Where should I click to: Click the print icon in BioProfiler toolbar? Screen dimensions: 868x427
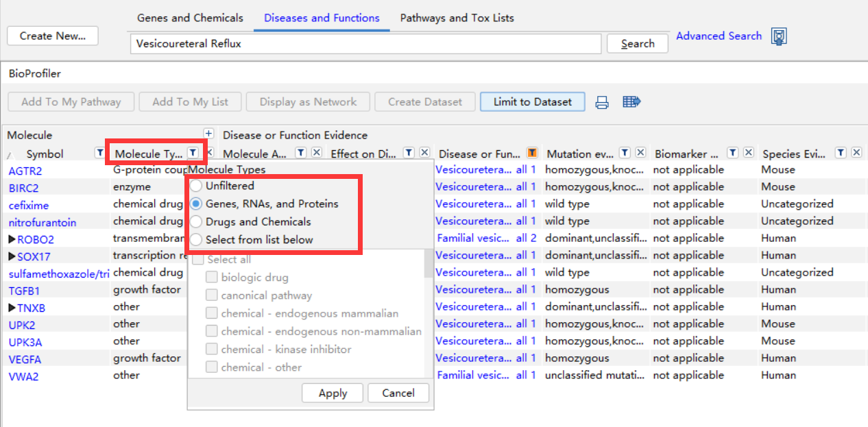(602, 102)
